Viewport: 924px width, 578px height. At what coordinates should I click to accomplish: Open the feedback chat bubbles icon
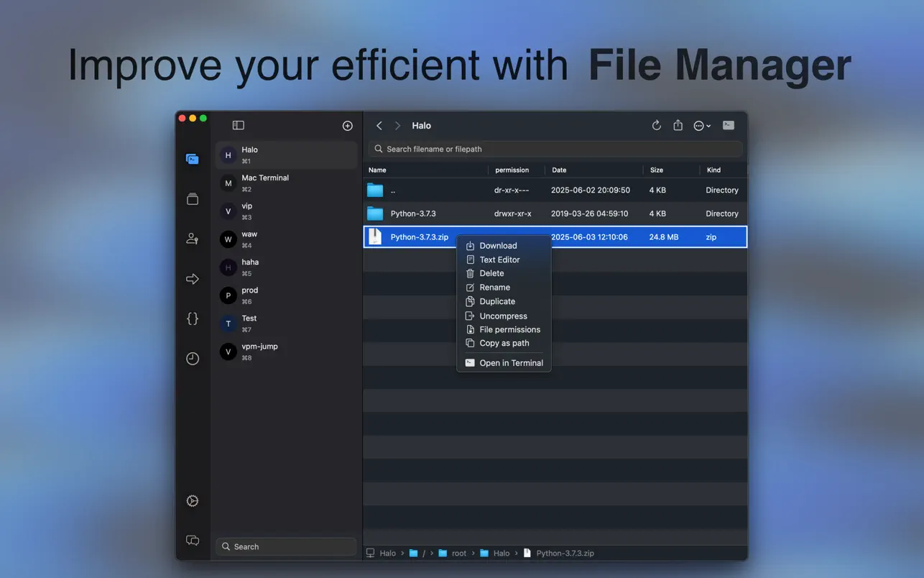click(192, 541)
